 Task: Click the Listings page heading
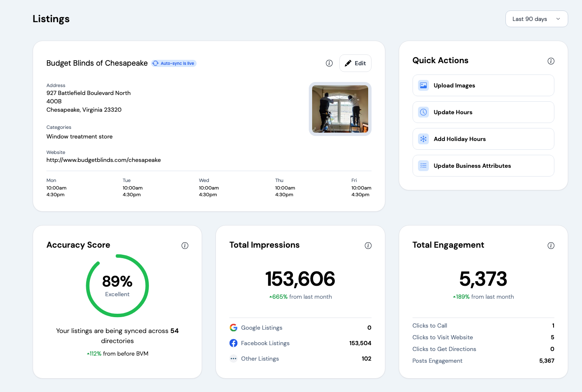coord(51,19)
